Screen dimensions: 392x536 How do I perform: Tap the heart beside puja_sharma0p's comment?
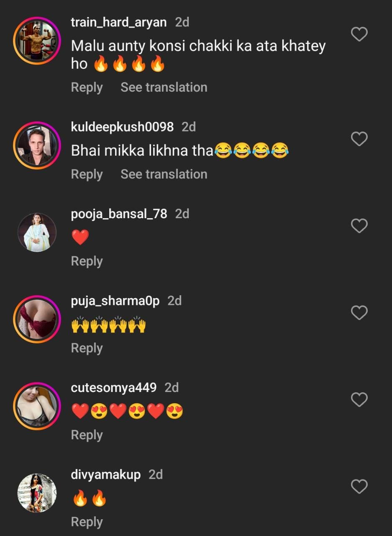[x=359, y=313]
